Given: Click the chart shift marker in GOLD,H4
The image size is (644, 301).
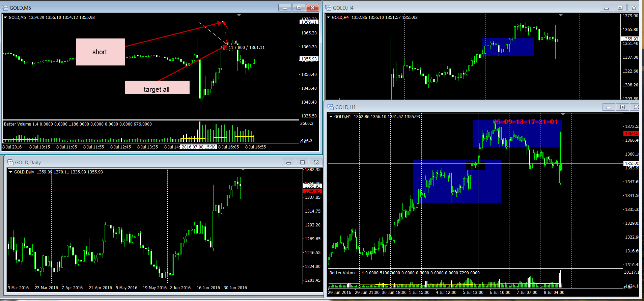Looking at the screenshot, I should pyautogui.click(x=561, y=15).
